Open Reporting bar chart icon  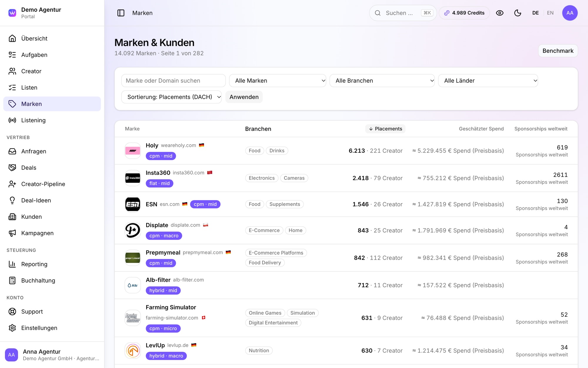[x=12, y=264]
